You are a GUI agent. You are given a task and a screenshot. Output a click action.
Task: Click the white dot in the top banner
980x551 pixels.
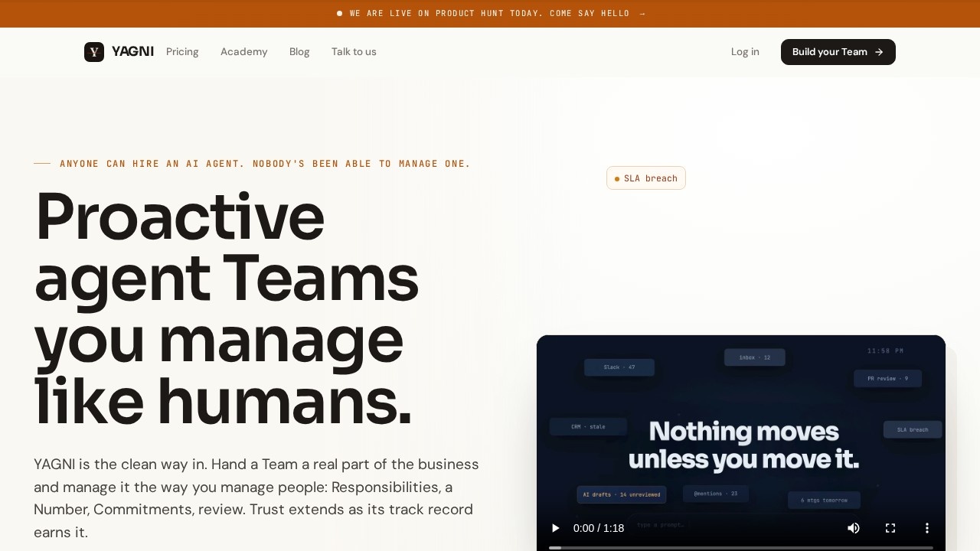[x=339, y=14]
